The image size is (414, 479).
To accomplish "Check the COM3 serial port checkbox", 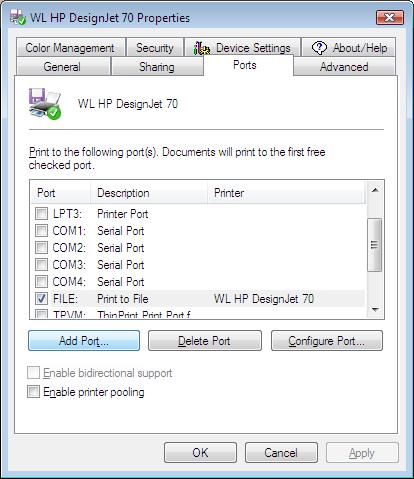I will (x=42, y=264).
